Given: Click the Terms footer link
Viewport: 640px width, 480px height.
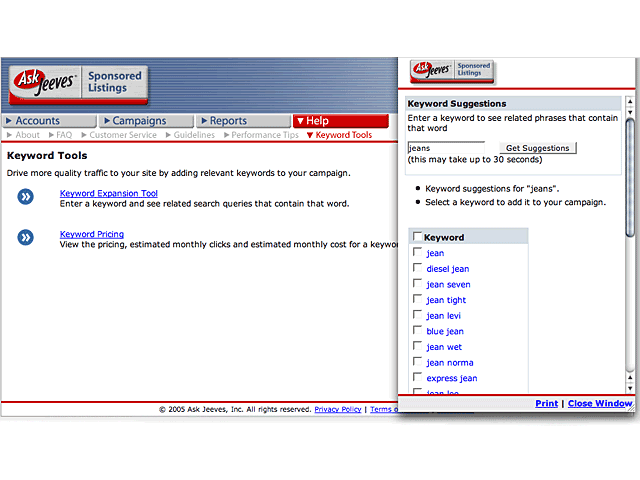Looking at the screenshot, I should (384, 409).
